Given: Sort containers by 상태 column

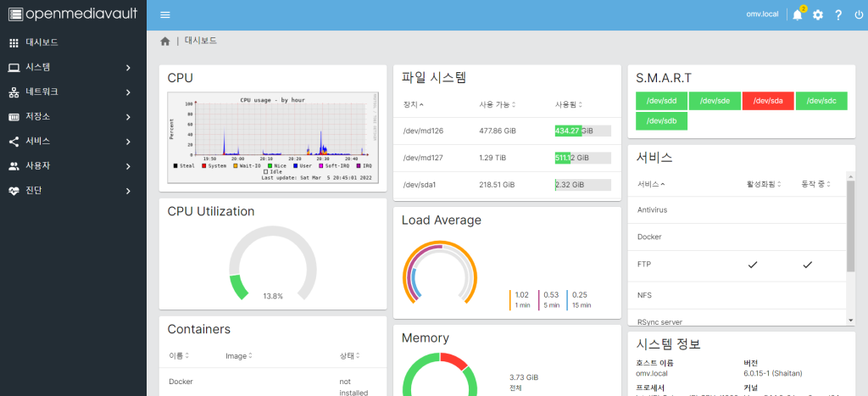Looking at the screenshot, I should (x=350, y=355).
